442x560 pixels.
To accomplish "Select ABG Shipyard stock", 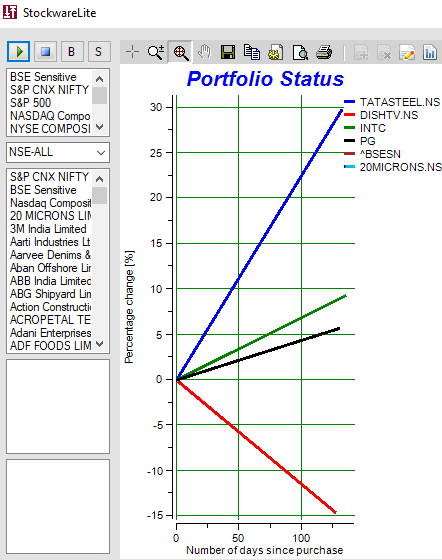I will (x=50, y=294).
